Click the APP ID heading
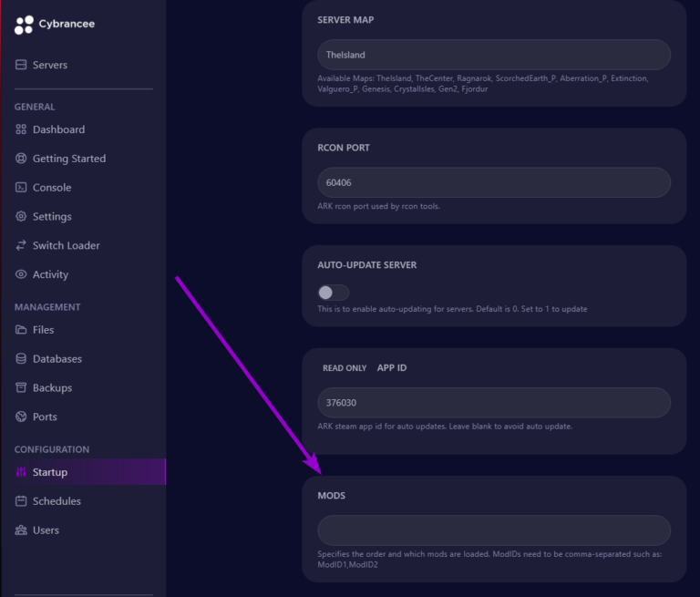700x597 pixels. click(x=392, y=367)
